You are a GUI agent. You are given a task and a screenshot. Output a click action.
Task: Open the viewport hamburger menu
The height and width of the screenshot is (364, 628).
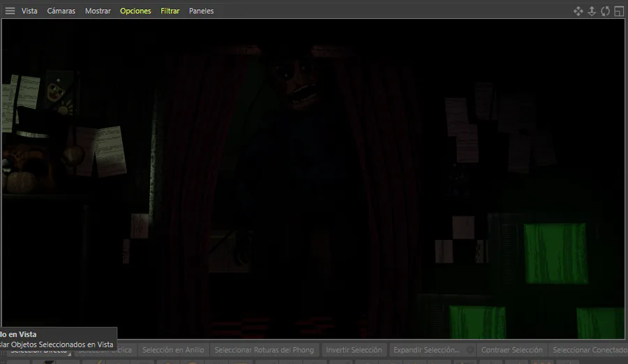(x=10, y=11)
